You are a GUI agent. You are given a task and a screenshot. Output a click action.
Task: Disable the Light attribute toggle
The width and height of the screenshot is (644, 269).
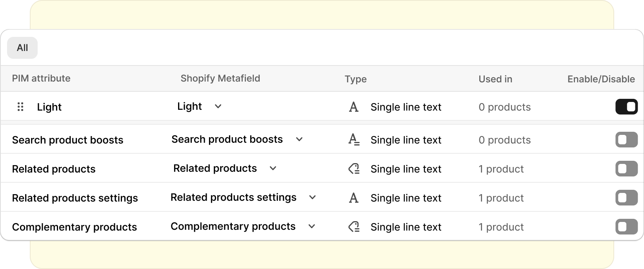tap(626, 107)
